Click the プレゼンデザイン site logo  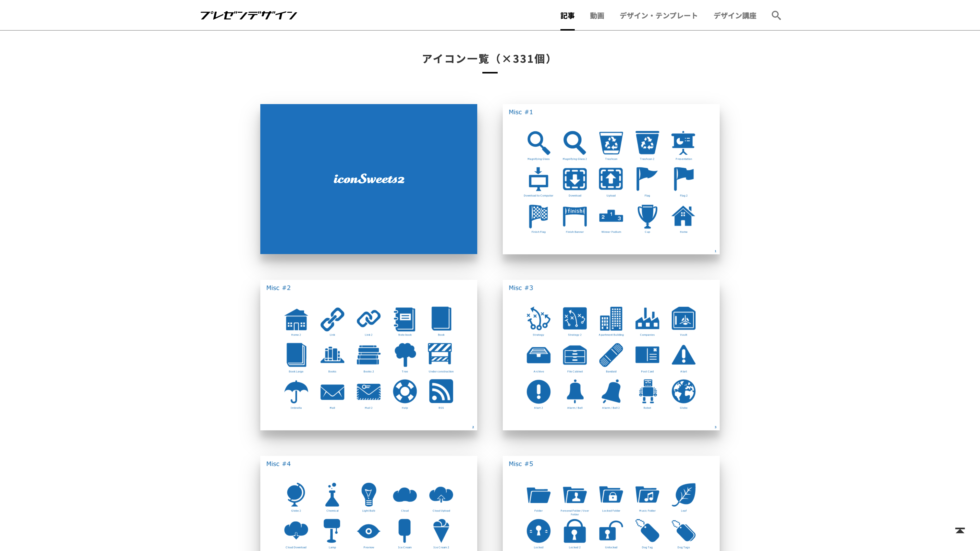248,15
